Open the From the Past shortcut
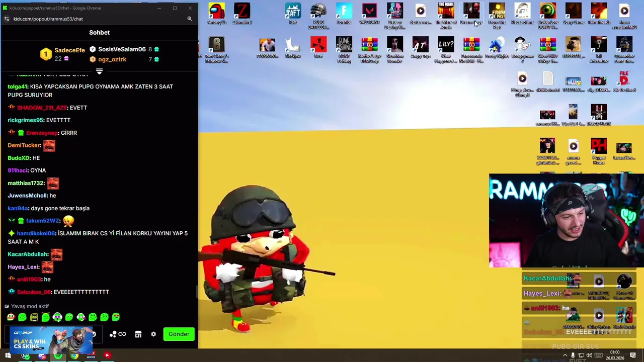 [x=497, y=16]
